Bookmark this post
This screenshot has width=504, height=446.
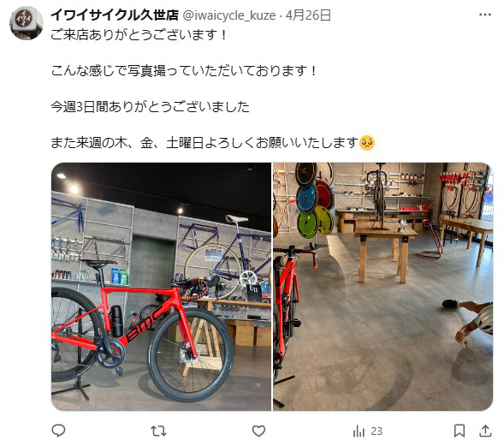(x=460, y=431)
